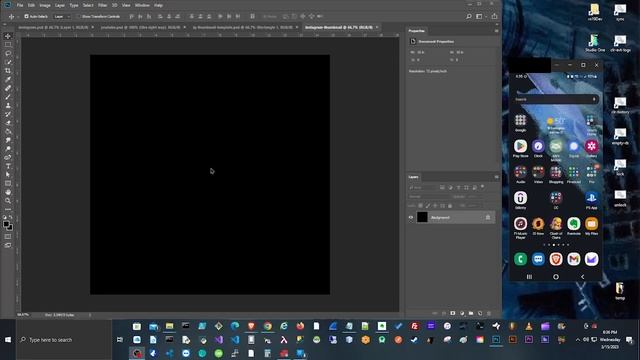Tap phone Back navigation arrow
Screen dimensions: 640x360
coord(582,277)
